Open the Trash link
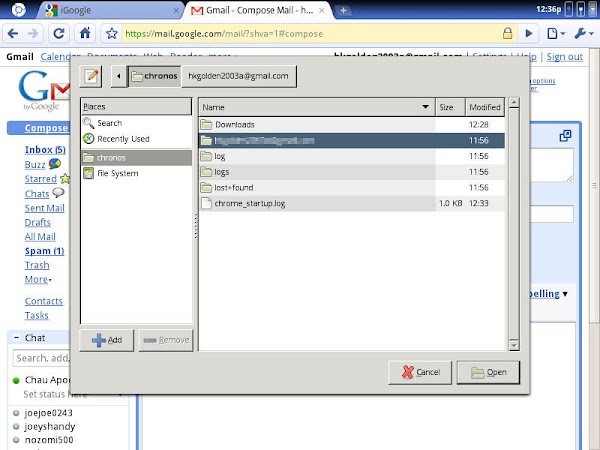Image resolution: width=600 pixels, height=450 pixels. coord(37,265)
